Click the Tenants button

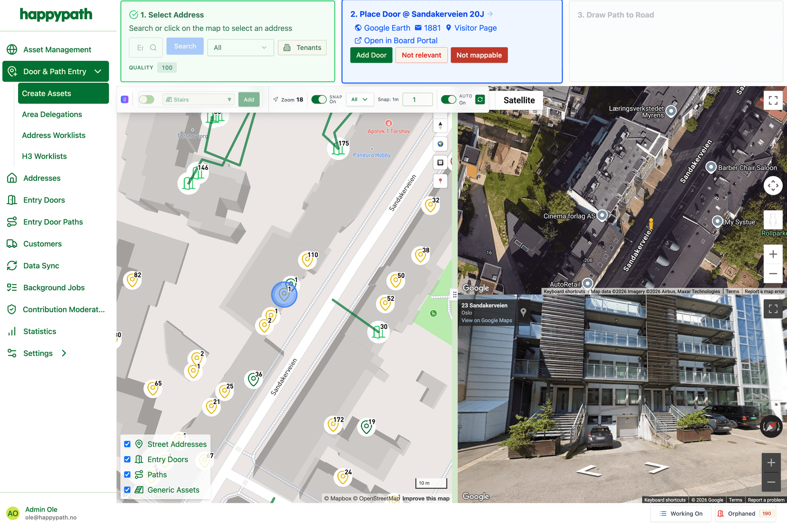tap(302, 48)
